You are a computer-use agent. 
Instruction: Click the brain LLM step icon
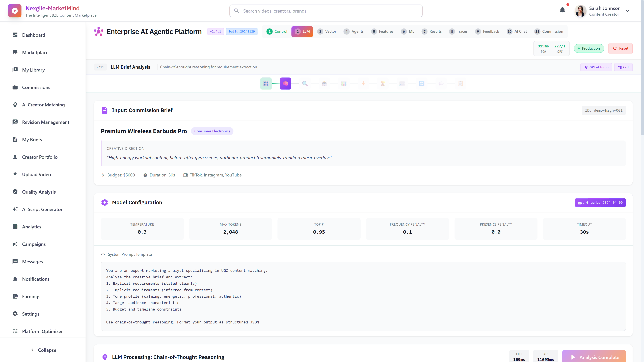coord(285,83)
